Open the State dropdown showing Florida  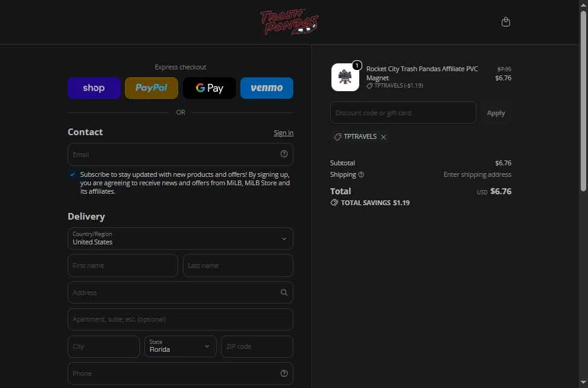point(181,346)
